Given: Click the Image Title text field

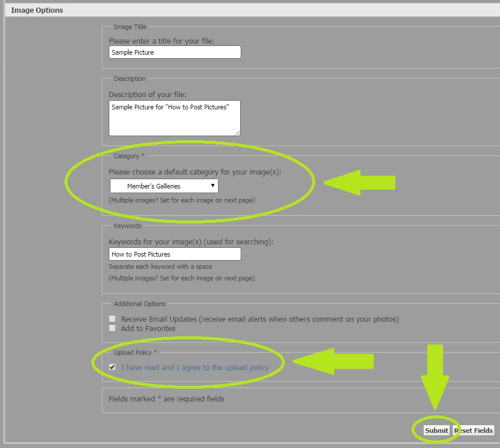Looking at the screenshot, I should pyautogui.click(x=174, y=52).
